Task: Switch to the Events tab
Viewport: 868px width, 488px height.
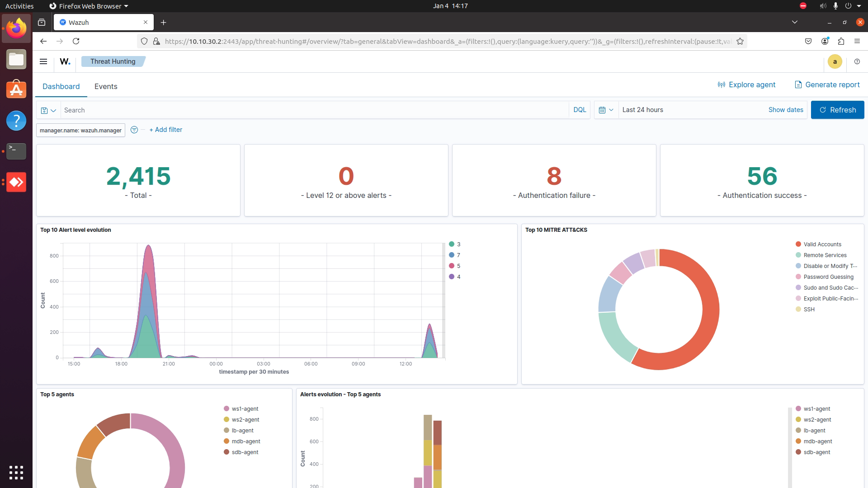Action: click(x=106, y=86)
